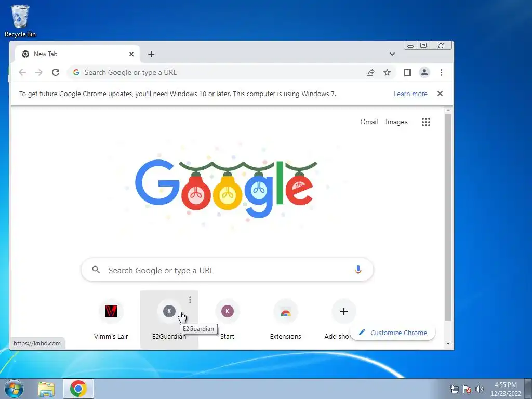Viewport: 532px width, 399px height.
Task: Add a new shortcut
Action: pyautogui.click(x=344, y=311)
